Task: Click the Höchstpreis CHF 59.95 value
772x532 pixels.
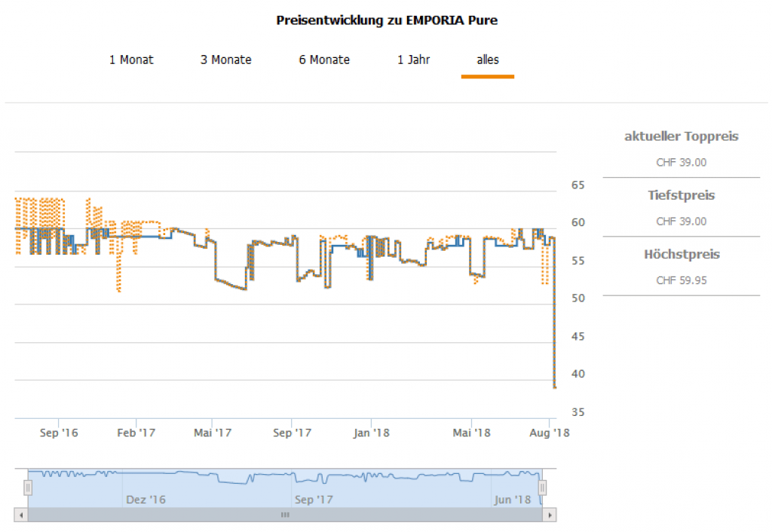Action: pos(682,280)
